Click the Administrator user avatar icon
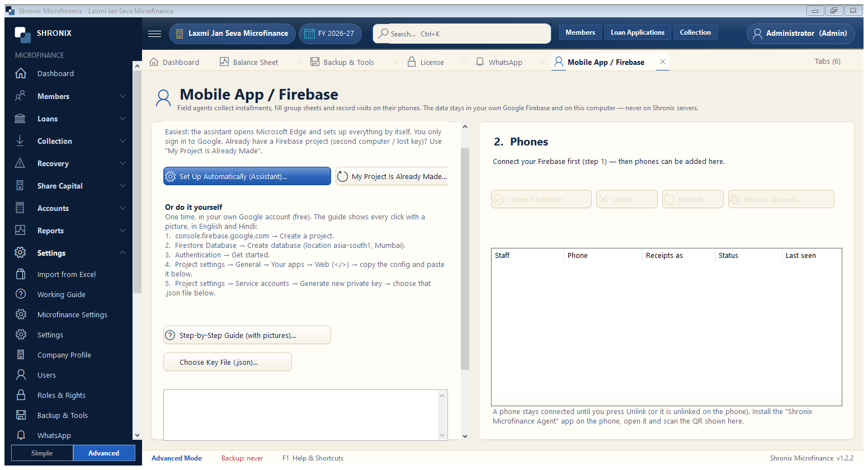This screenshot has height=470, width=868. [x=757, y=34]
